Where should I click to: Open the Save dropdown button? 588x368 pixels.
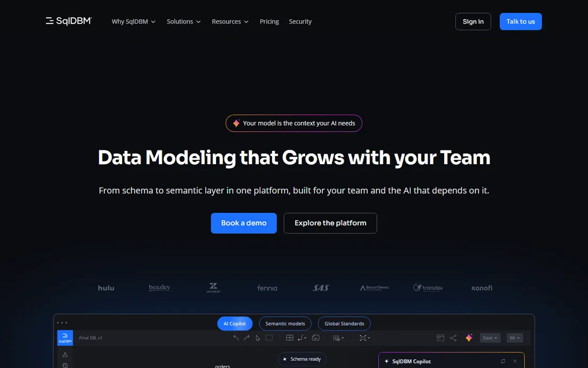click(490, 338)
